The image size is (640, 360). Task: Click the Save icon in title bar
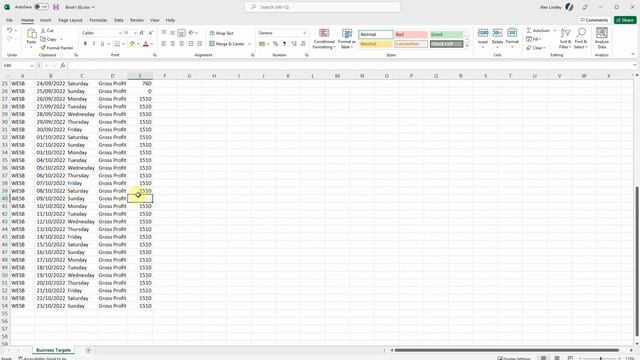click(56, 7)
